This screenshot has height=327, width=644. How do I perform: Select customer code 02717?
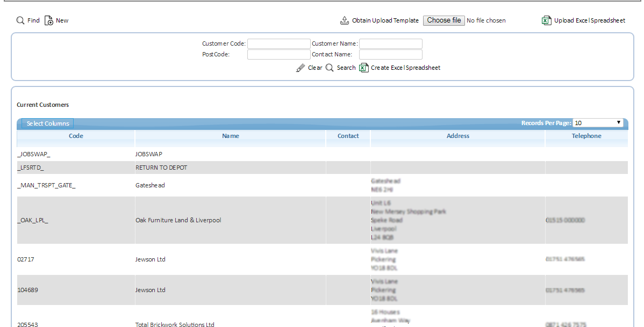tap(25, 259)
